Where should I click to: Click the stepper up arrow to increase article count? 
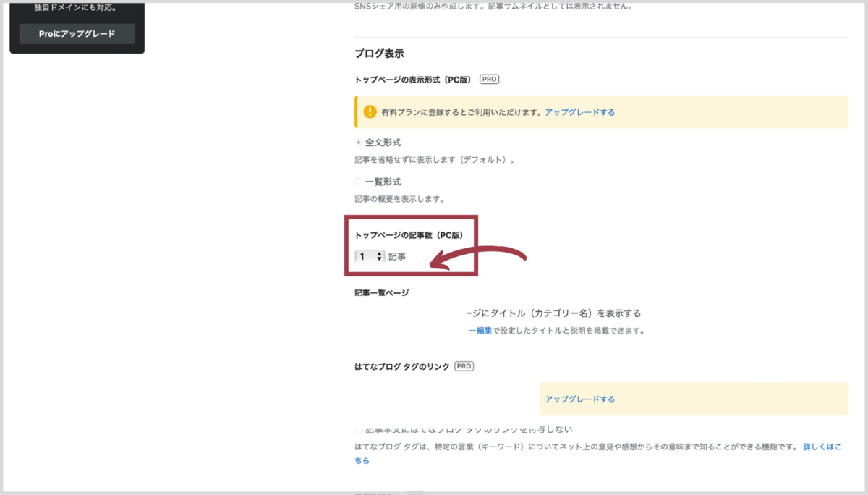(x=378, y=253)
